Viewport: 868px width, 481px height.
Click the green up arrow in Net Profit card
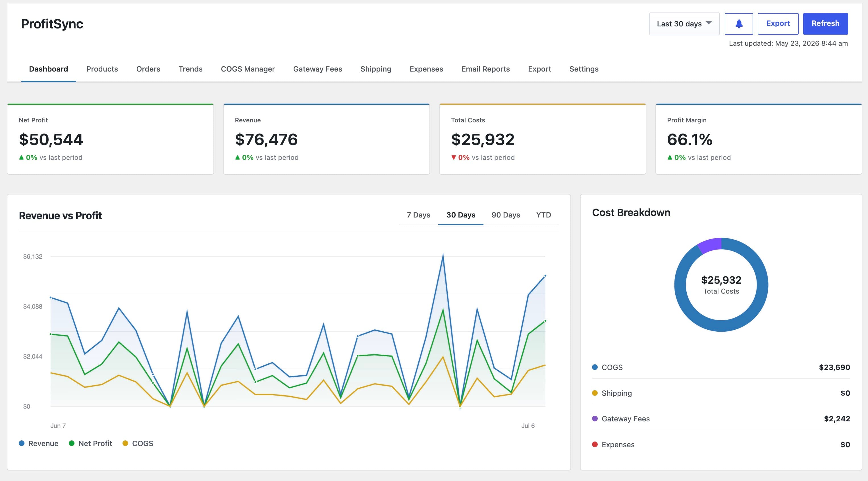pos(21,158)
